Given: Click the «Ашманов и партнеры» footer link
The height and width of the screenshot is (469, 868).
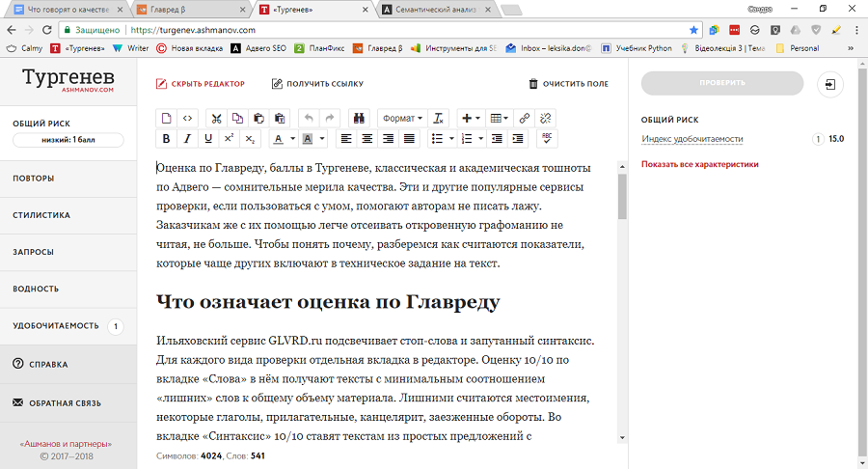Looking at the screenshot, I should [x=66, y=444].
